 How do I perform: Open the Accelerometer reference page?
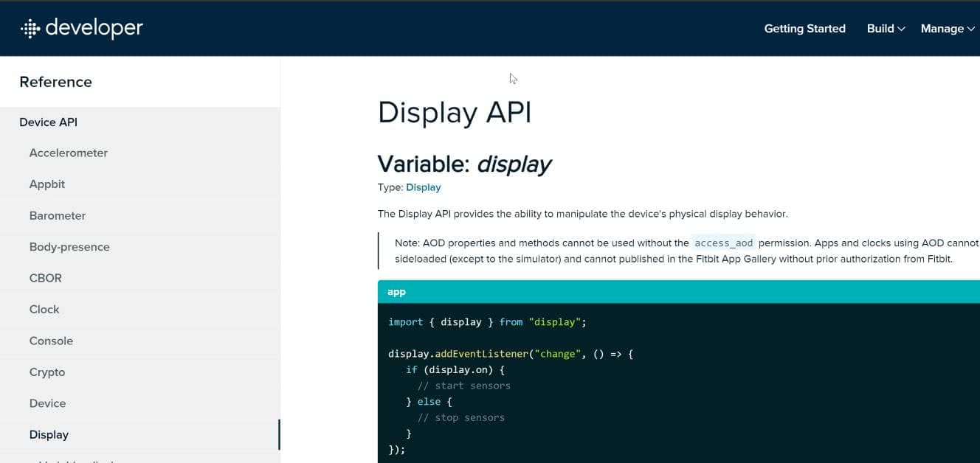click(69, 153)
